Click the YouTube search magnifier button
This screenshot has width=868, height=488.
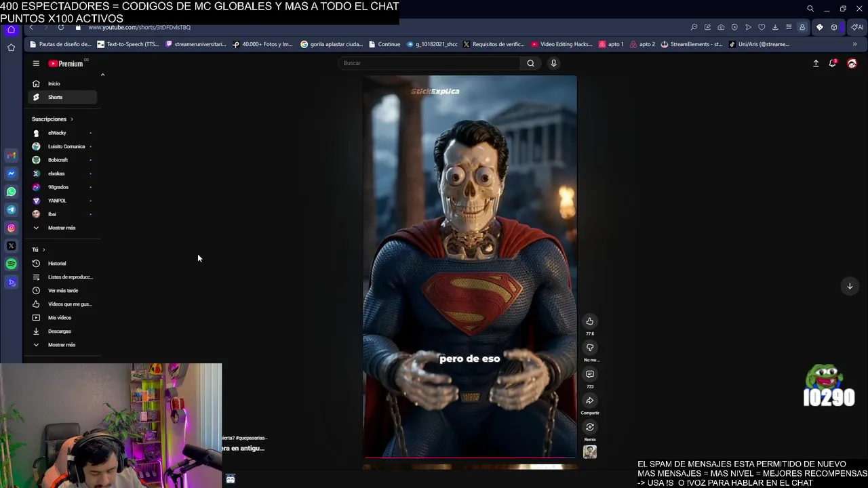tap(530, 63)
